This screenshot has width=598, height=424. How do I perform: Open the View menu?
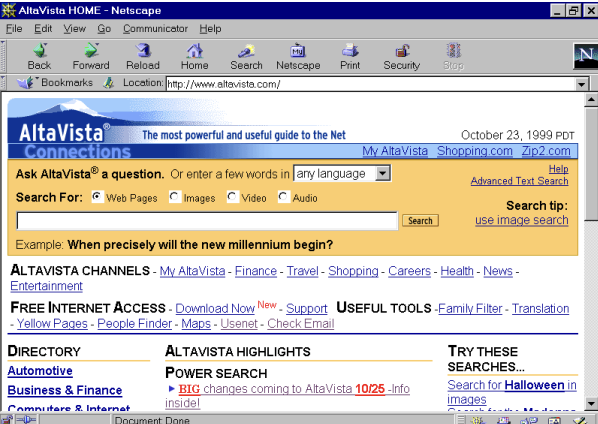point(74,29)
